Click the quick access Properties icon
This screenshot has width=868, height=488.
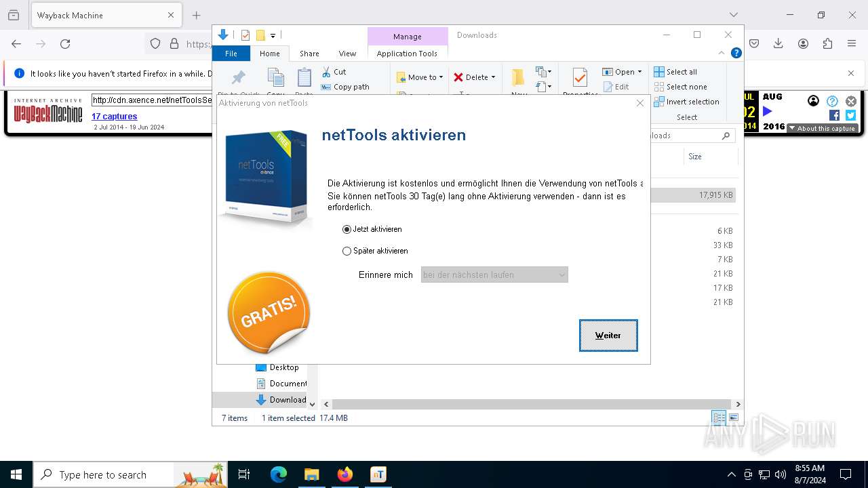pos(245,35)
